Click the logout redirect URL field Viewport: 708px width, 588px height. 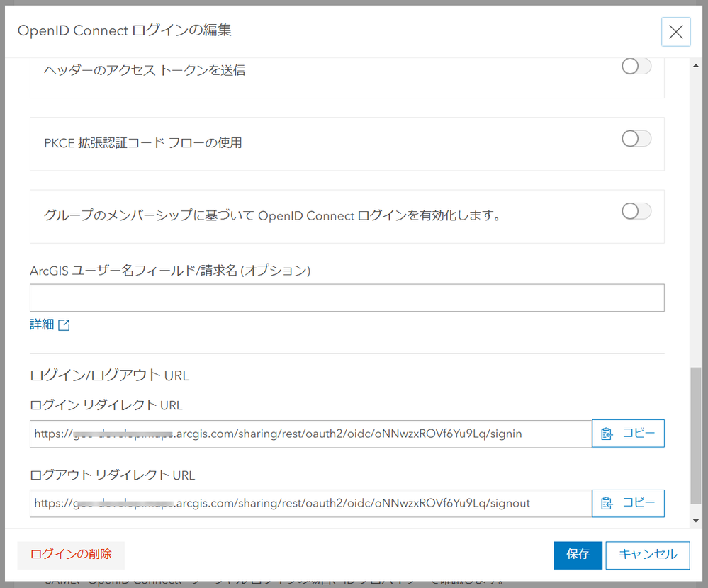(310, 504)
